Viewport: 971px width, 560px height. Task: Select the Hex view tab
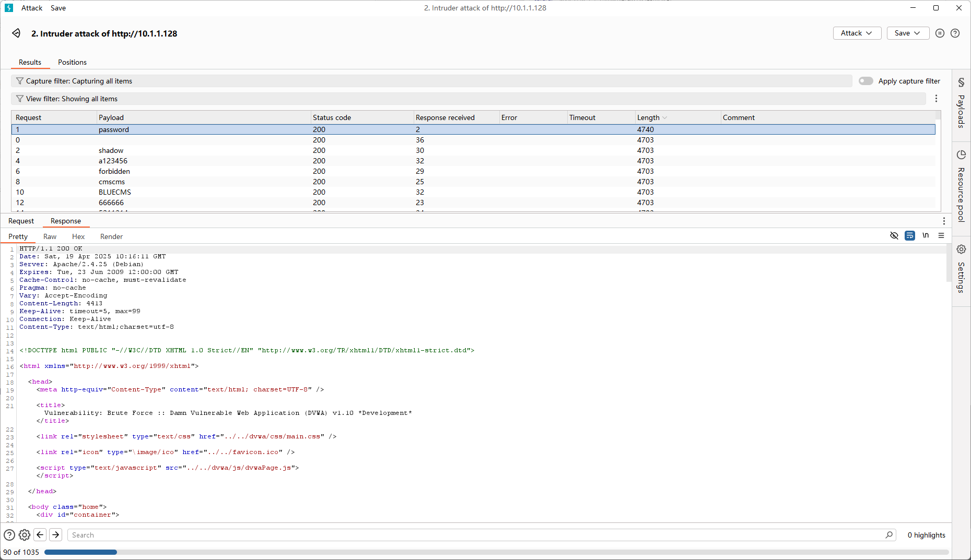(x=78, y=236)
